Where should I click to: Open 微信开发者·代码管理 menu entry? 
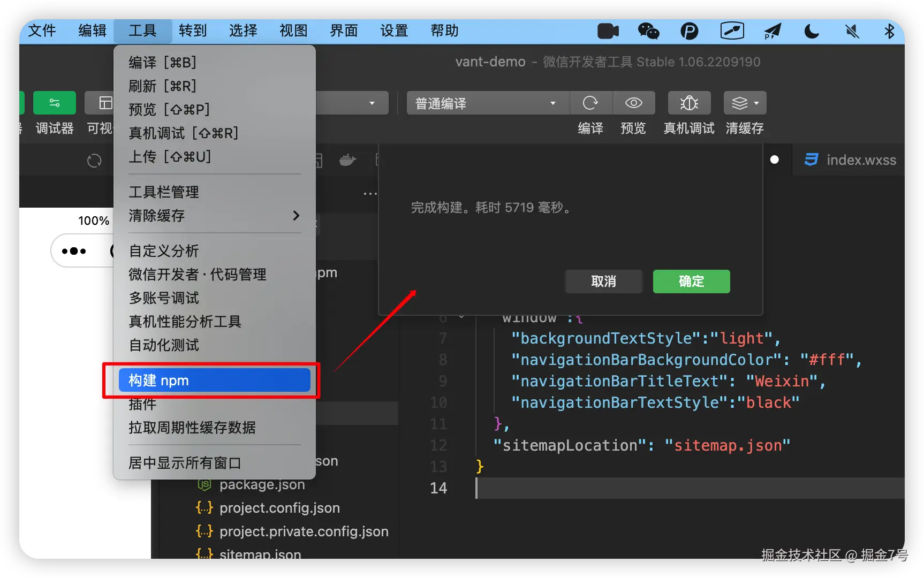(x=214, y=275)
